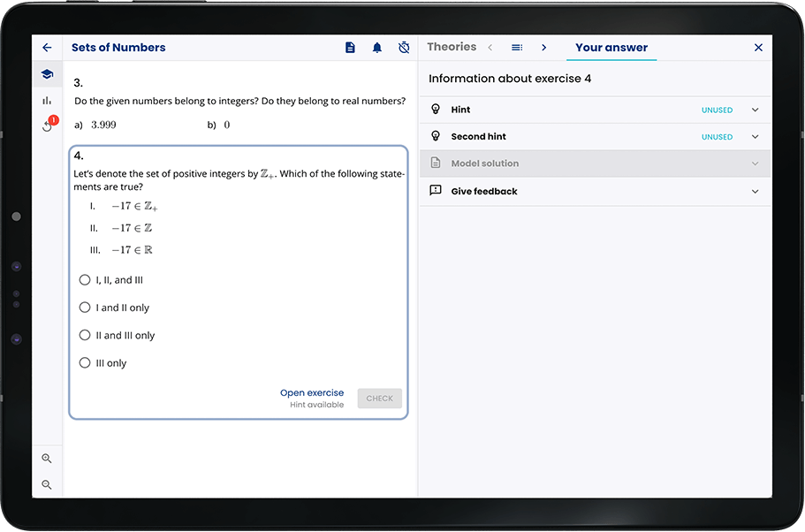Open notifications via the bell icon
This screenshot has height=532, width=805.
coord(377,47)
